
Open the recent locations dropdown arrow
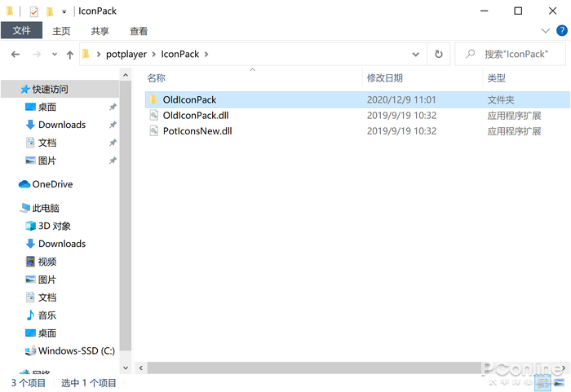(55, 55)
